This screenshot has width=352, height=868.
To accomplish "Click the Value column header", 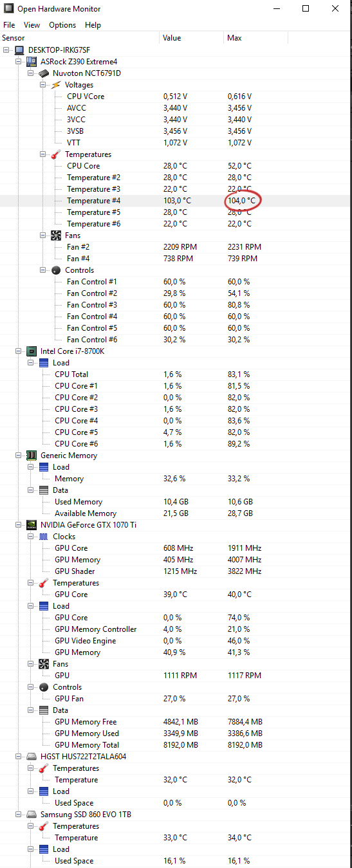I will click(x=191, y=38).
